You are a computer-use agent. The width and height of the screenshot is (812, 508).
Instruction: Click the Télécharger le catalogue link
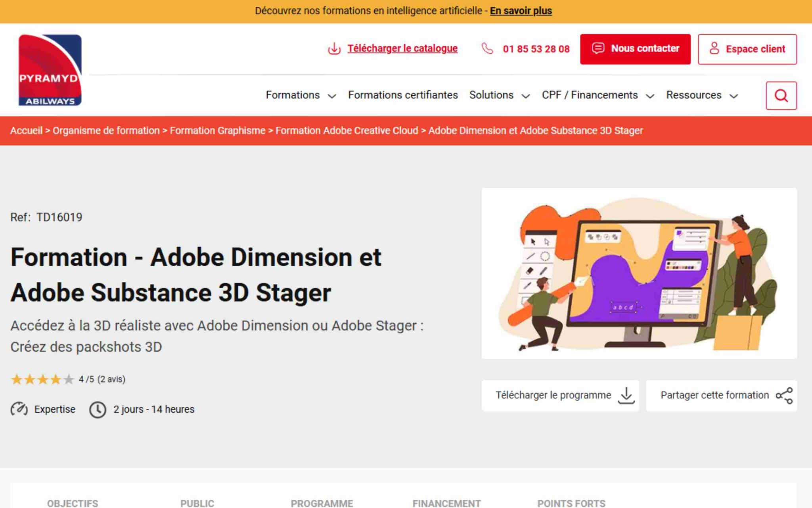coord(402,48)
